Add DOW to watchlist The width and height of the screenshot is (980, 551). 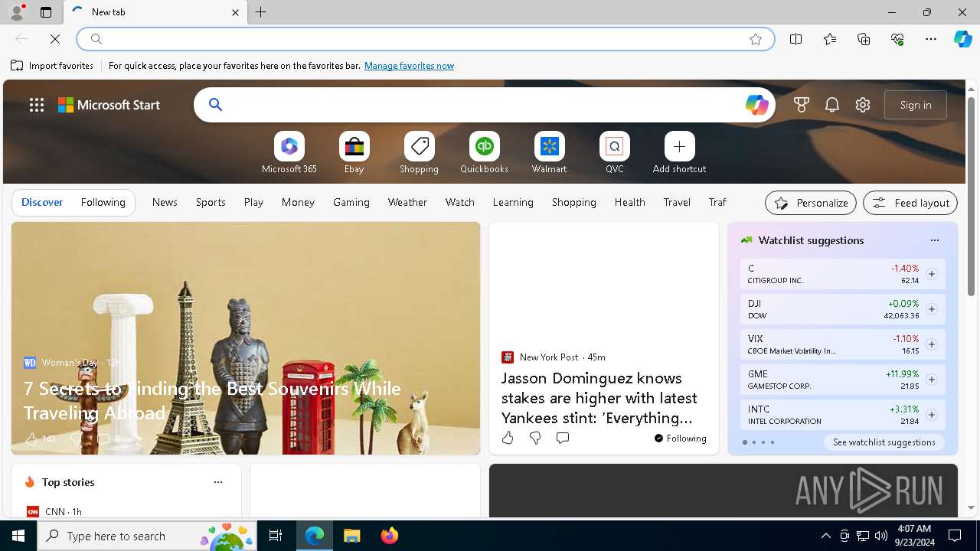[x=931, y=309]
